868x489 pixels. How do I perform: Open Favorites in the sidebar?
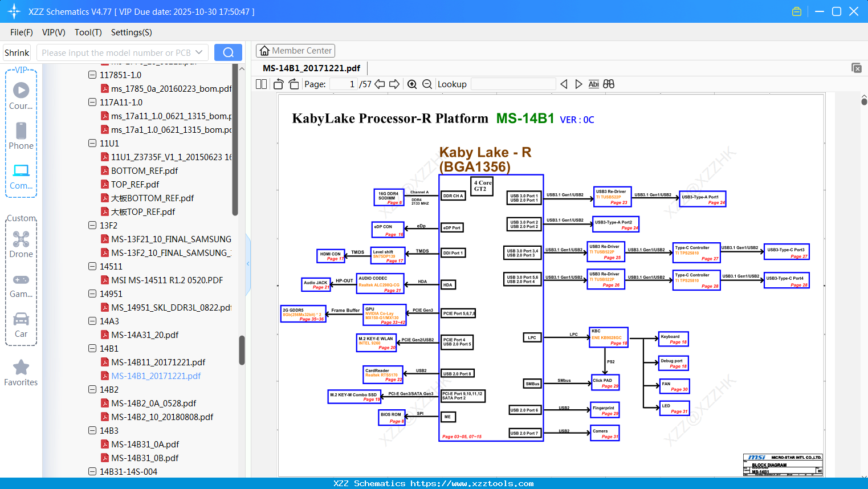point(21,373)
